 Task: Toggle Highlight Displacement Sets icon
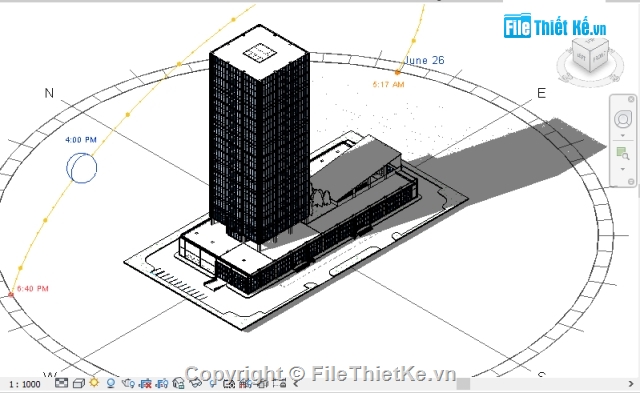(262, 384)
